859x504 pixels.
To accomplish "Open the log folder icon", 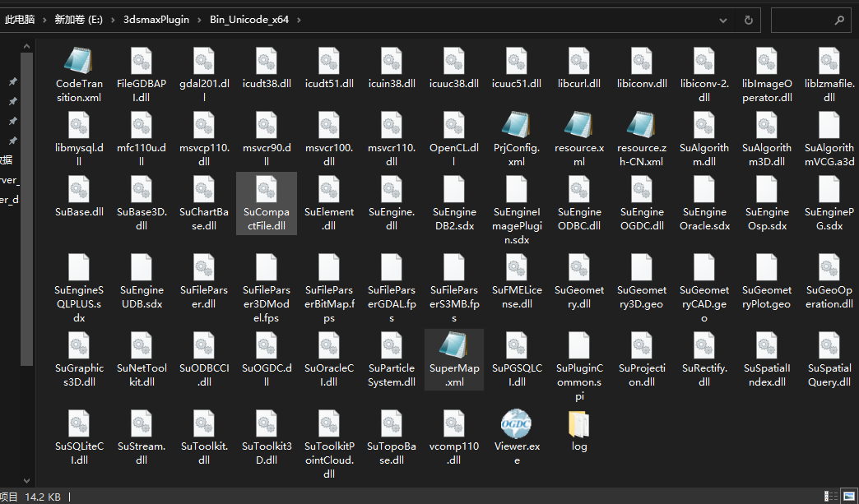I will click(579, 423).
